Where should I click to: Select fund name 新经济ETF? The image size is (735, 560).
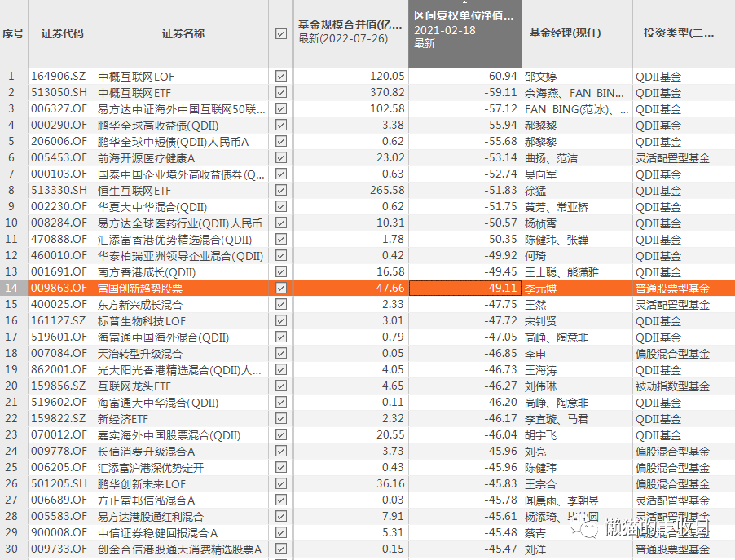[123, 419]
